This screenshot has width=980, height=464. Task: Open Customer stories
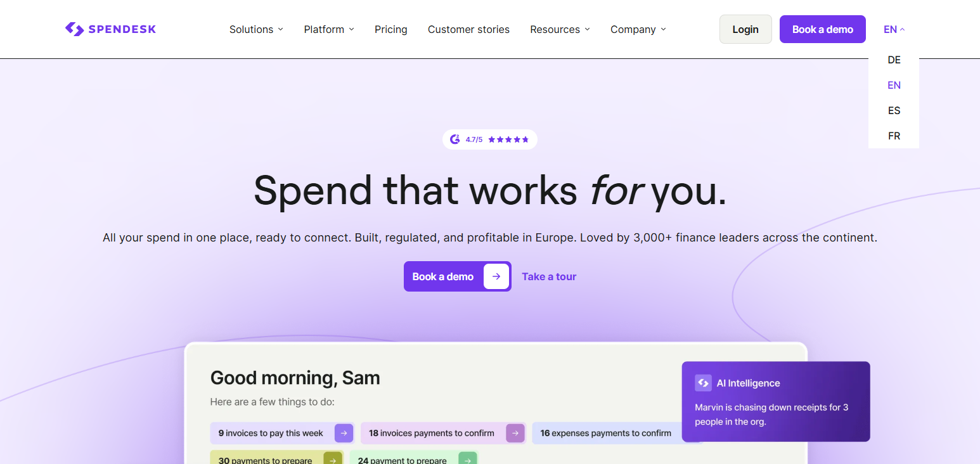coord(468,29)
